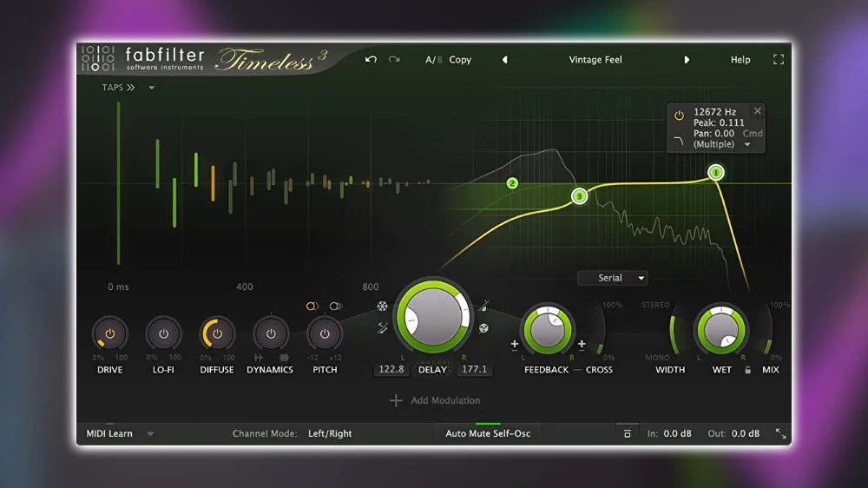Image resolution: width=868 pixels, height=488 pixels.
Task: Select filter node 3
Action: pyautogui.click(x=579, y=196)
